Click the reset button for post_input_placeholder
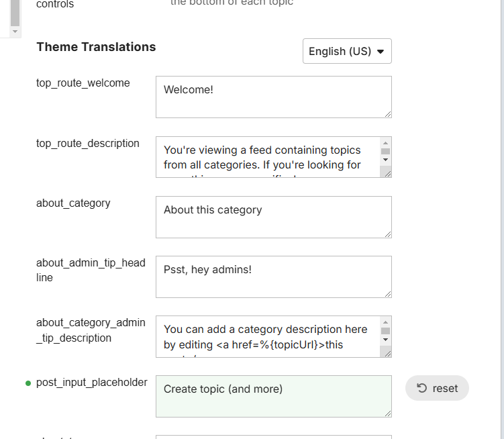Image resolution: width=504 pixels, height=439 pixels. coord(437,388)
